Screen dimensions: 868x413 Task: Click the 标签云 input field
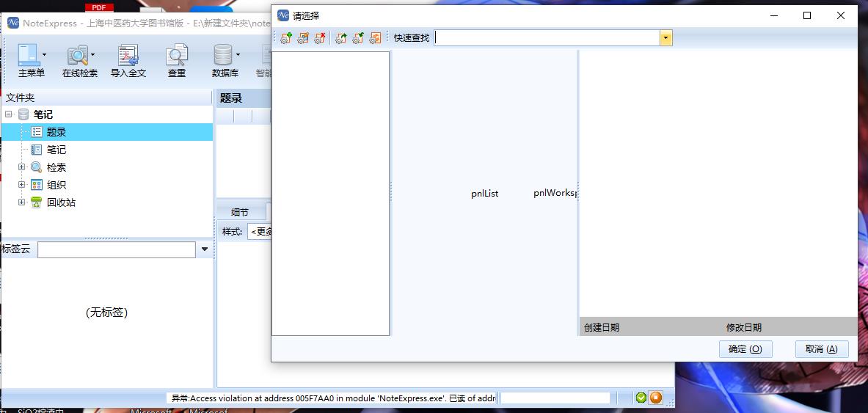point(116,249)
